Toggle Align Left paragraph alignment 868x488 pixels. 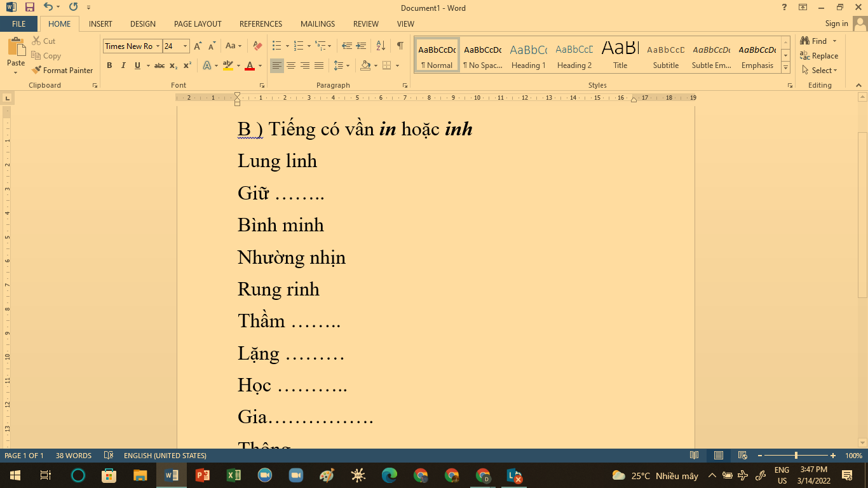(277, 65)
